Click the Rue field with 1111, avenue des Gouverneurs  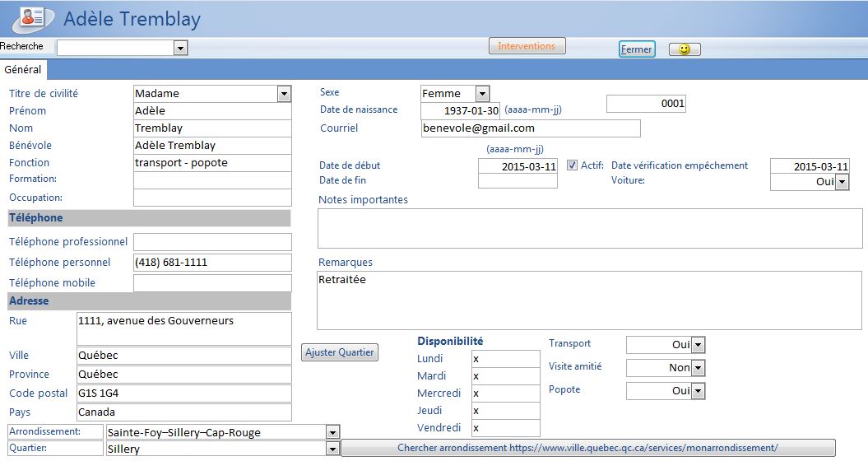(183, 329)
